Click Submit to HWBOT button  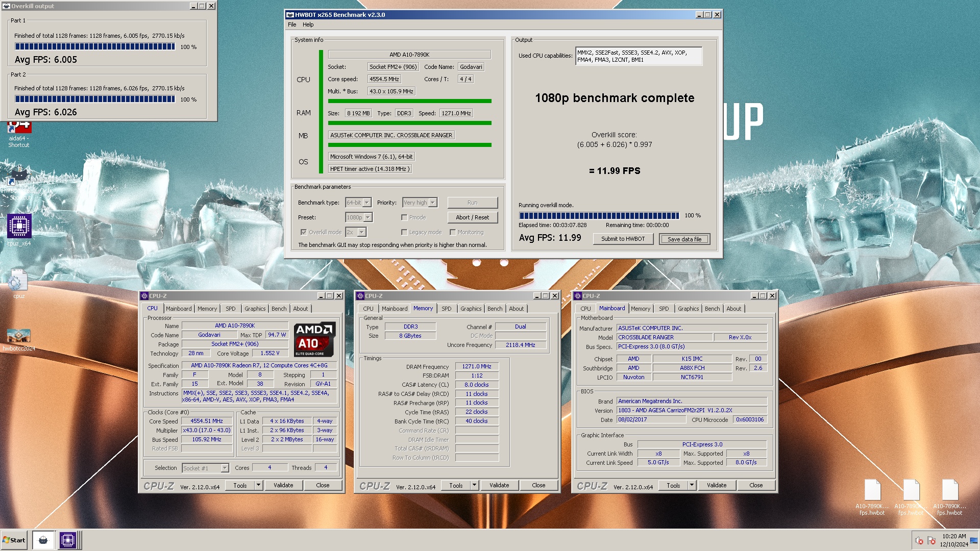coord(623,239)
